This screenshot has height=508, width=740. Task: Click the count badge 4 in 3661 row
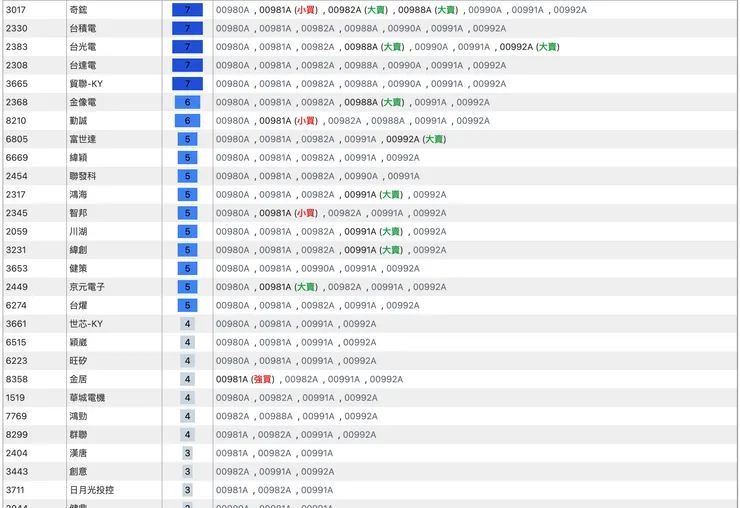(x=187, y=323)
